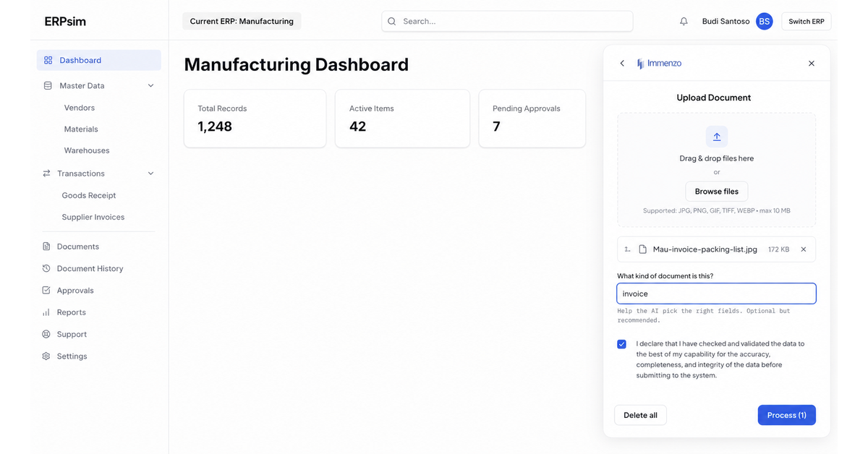868x454 pixels.
Task: Click the Switch ERP button
Action: click(807, 22)
